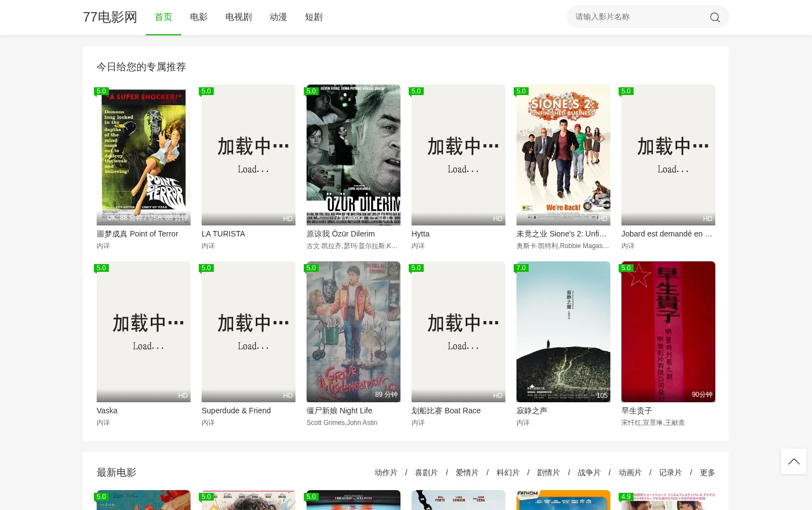Screen dimensions: 812x510
Task: Click the cast text 奥斯卡·凯特利,Robbie Magasiva
Action: coord(563,246)
